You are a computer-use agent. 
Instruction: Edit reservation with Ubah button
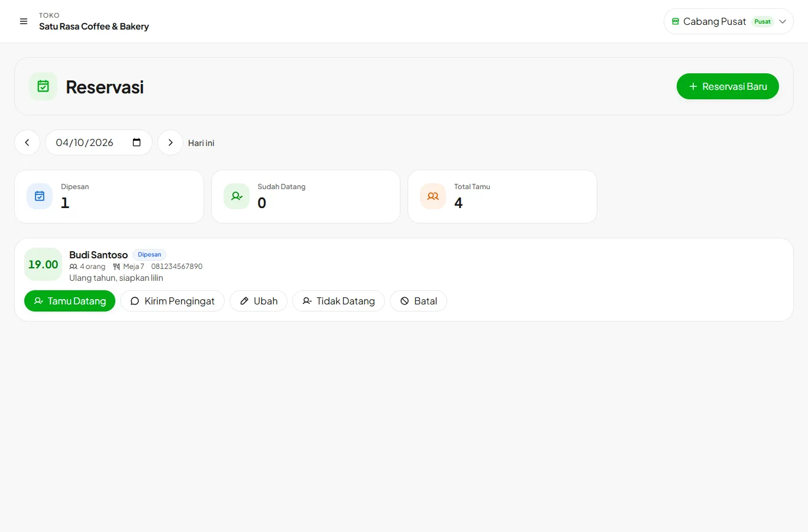[258, 301]
